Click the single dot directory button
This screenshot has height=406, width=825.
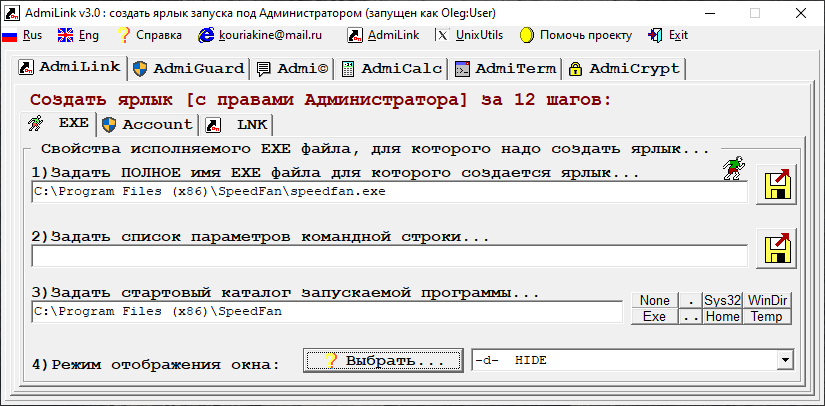coord(690,300)
